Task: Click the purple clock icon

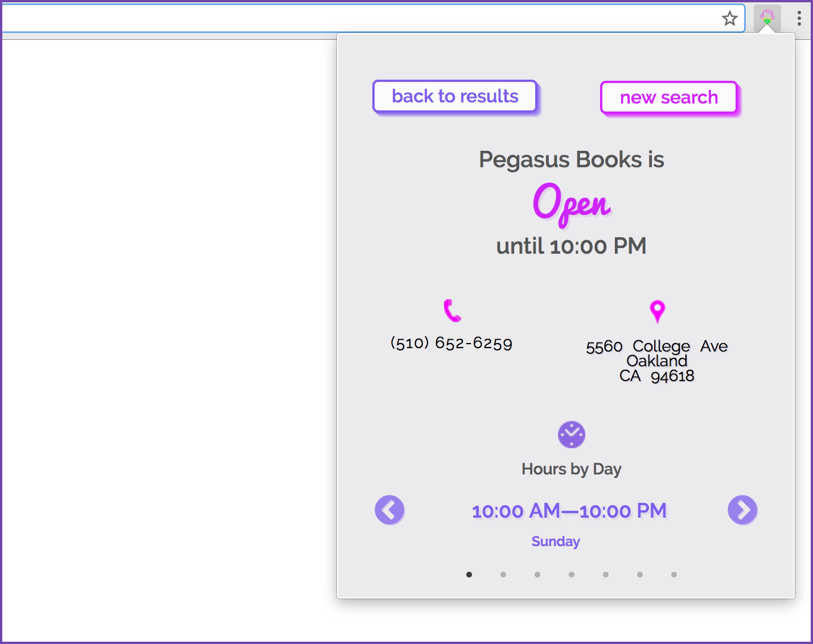Action: coord(572,435)
